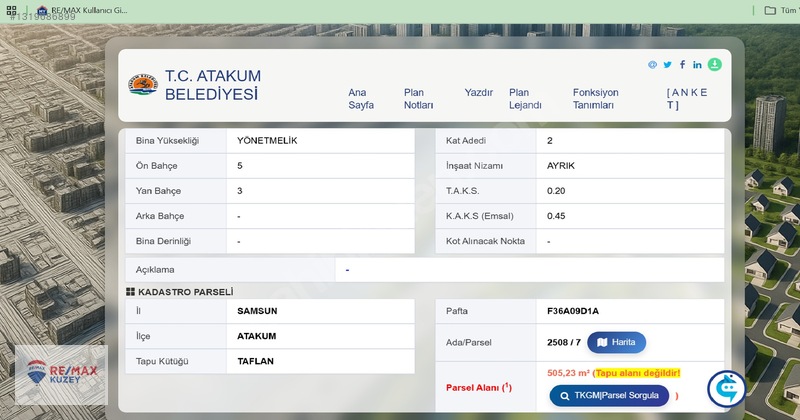The image size is (800, 420).
Task: Click the Harita map button
Action: point(616,342)
